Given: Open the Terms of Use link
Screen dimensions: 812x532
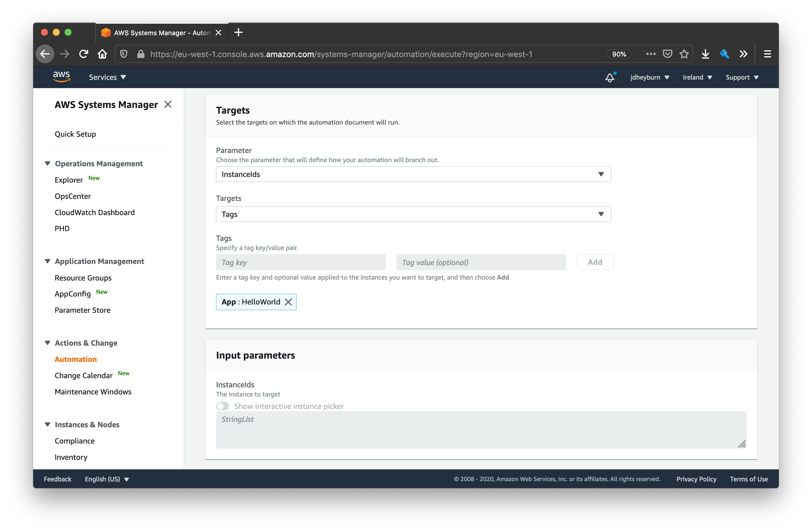Looking at the screenshot, I should point(749,479).
